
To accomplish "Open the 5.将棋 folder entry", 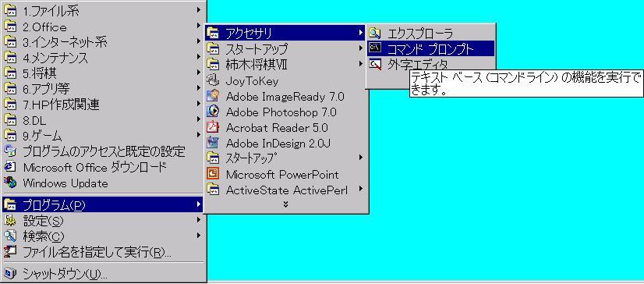I will [103, 73].
